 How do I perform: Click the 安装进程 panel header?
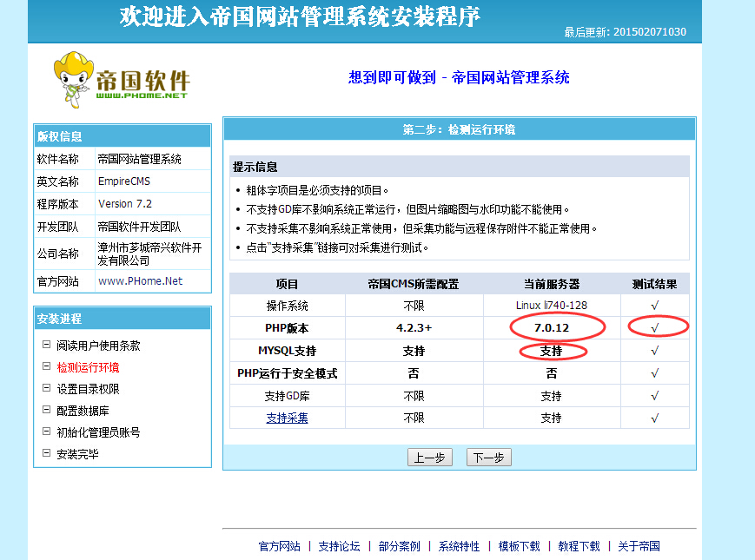tap(59, 319)
